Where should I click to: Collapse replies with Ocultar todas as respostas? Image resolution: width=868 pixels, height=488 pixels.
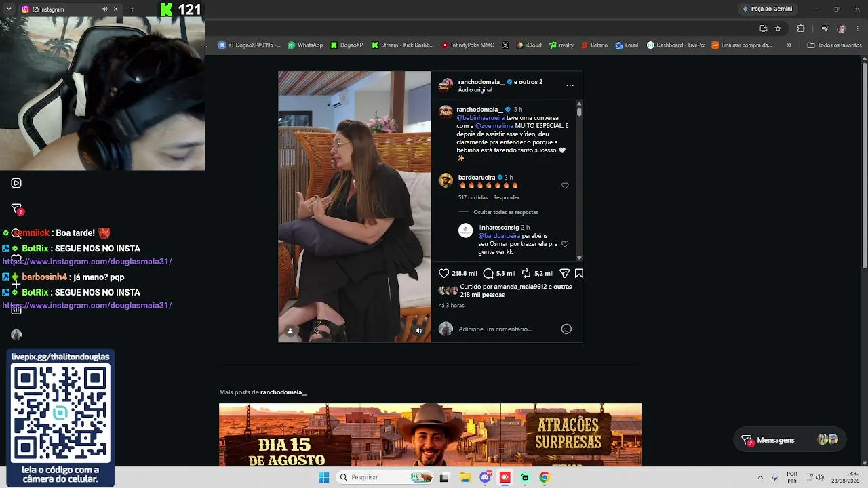pos(506,212)
